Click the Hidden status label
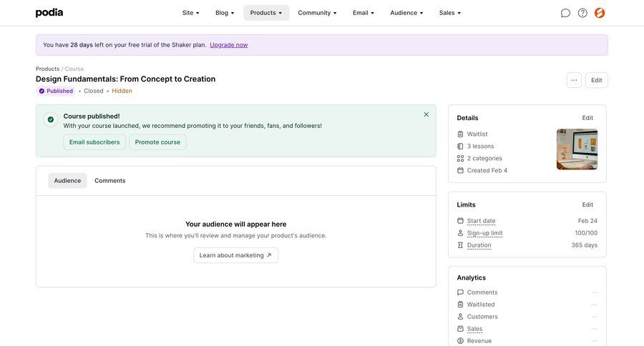This screenshot has width=644, height=346. click(122, 91)
